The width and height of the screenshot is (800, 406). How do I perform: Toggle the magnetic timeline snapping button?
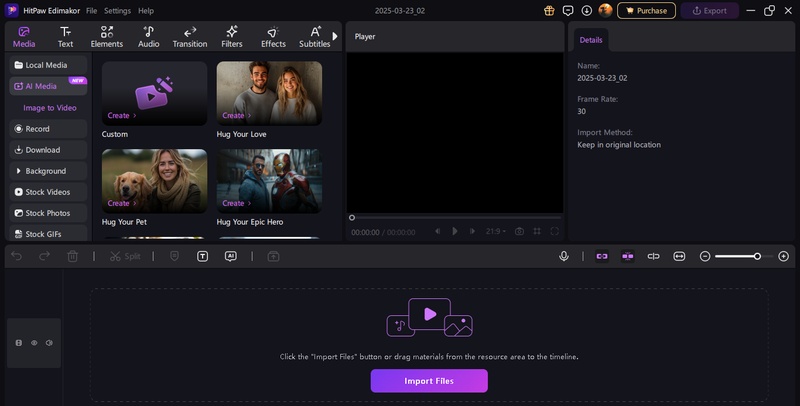coord(602,256)
